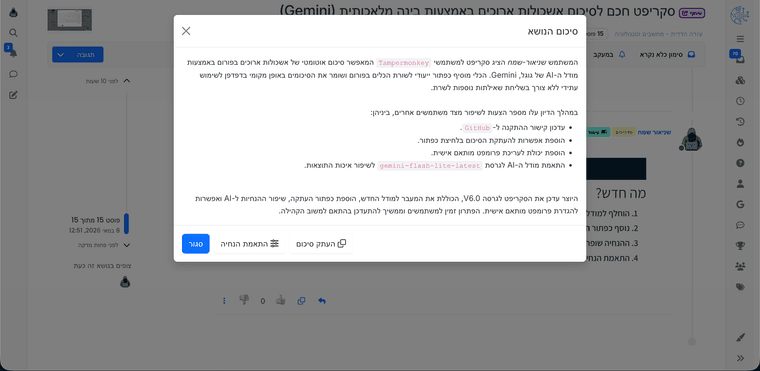Open the hamburger menu in the sidebar
Image resolution: width=760 pixels, height=371 pixels.
click(x=740, y=39)
